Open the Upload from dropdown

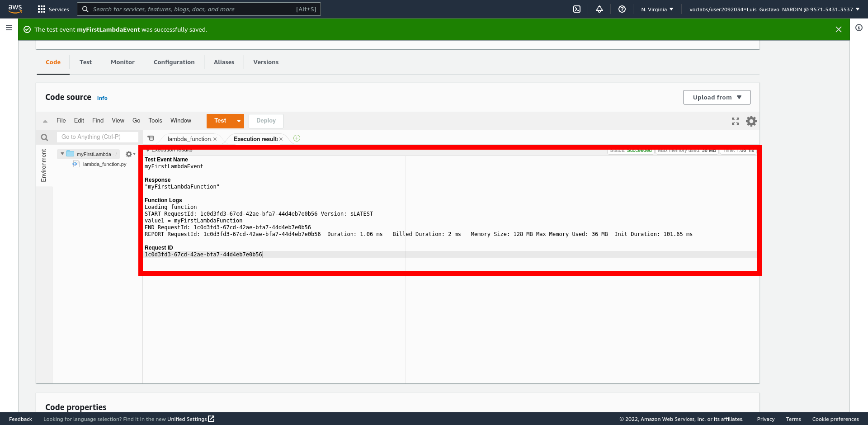point(717,97)
